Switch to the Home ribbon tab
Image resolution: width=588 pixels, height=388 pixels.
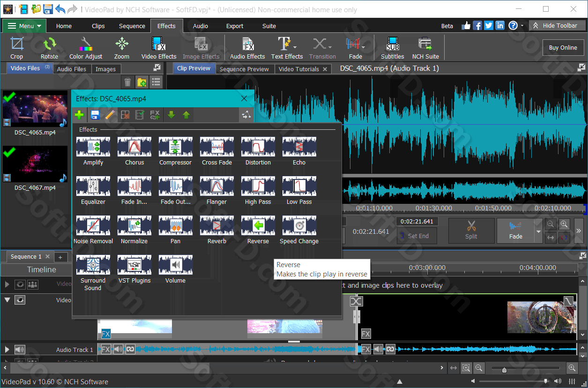tap(64, 26)
